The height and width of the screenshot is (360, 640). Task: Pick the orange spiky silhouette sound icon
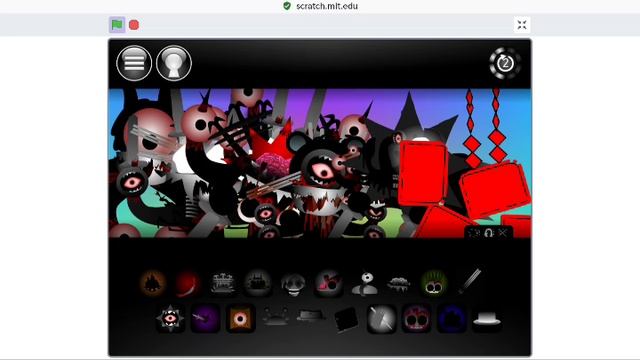pyautogui.click(x=153, y=283)
